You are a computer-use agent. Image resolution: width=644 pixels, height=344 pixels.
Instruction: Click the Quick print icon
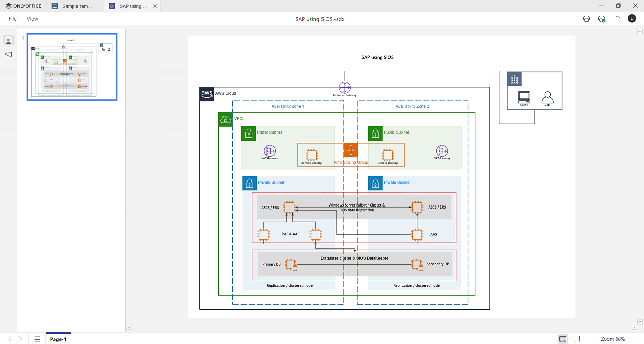tap(601, 19)
